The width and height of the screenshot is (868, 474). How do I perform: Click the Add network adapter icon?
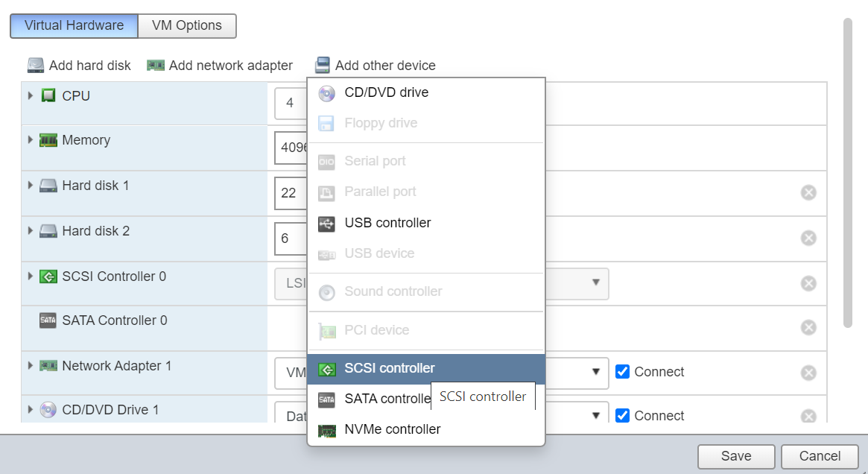(x=156, y=66)
